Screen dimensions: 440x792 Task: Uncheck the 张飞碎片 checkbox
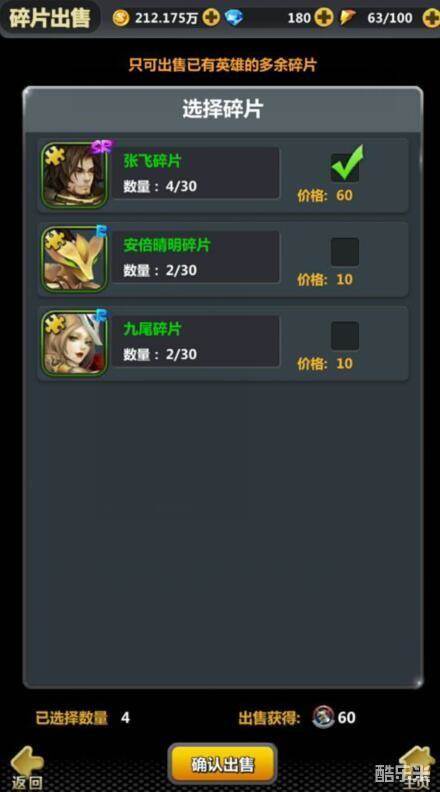(346, 167)
